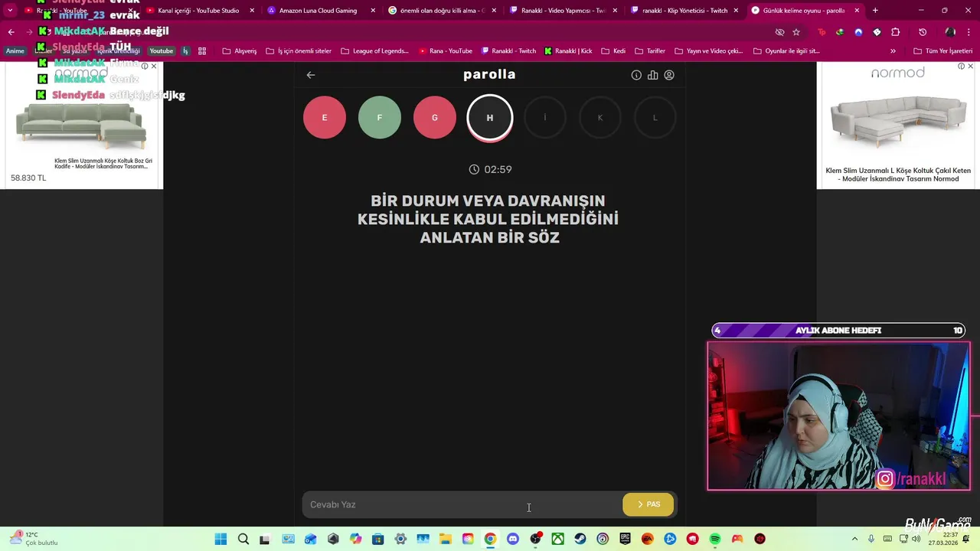Open the Windows Start menu

[x=220, y=539]
